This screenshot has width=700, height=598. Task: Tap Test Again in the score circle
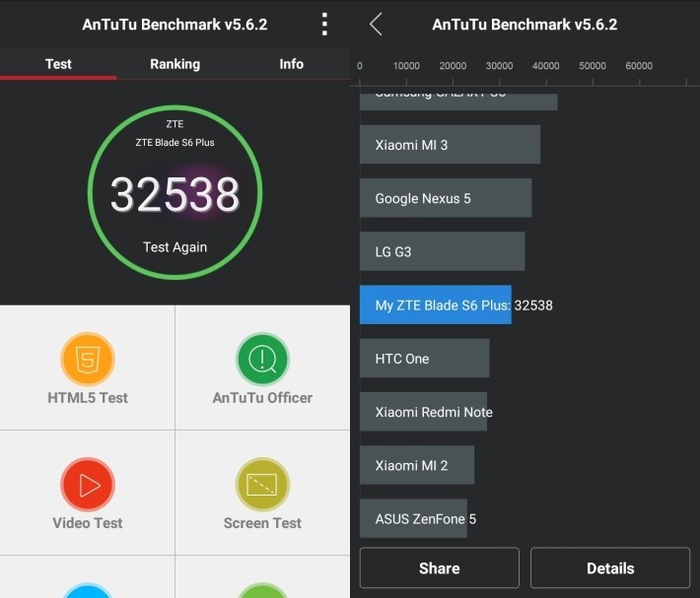tap(175, 247)
